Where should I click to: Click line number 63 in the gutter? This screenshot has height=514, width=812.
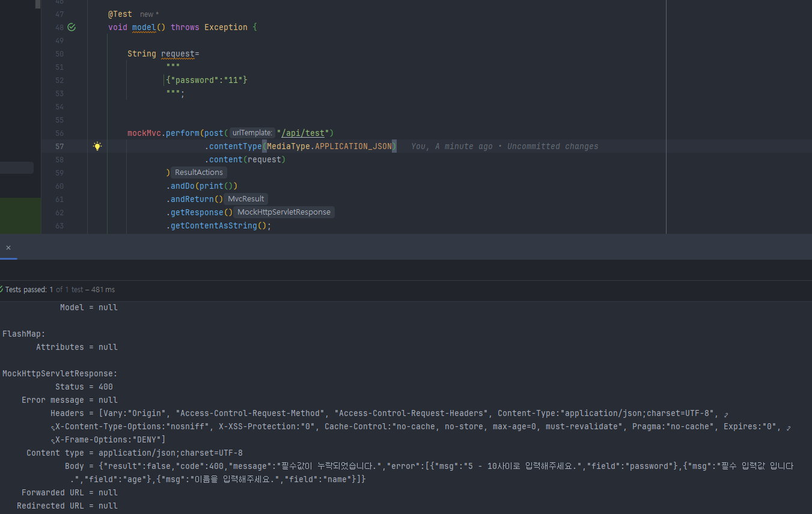[59, 225]
